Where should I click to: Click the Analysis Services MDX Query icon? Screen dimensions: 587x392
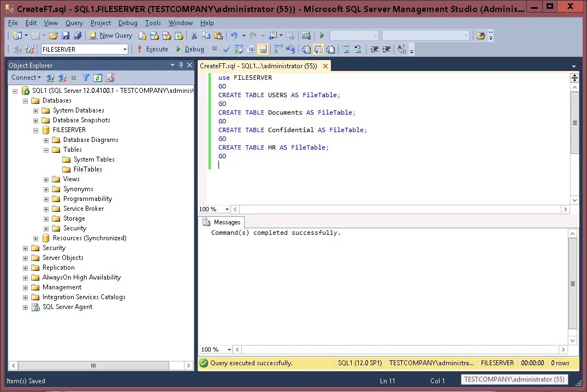click(x=154, y=35)
